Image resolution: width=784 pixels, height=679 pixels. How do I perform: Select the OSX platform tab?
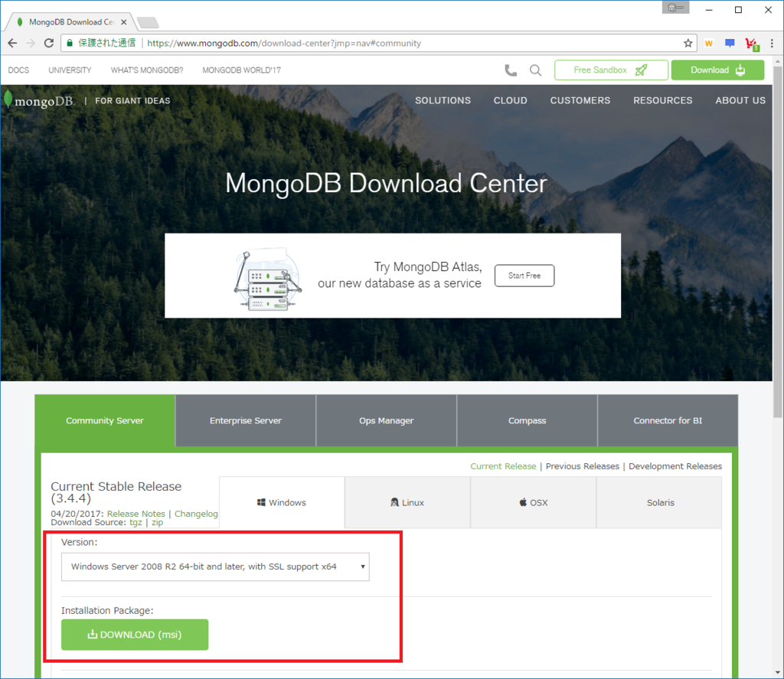[533, 502]
